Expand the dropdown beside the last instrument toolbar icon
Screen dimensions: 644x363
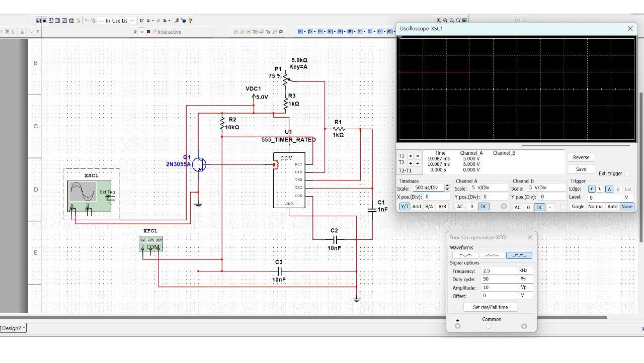click(394, 31)
